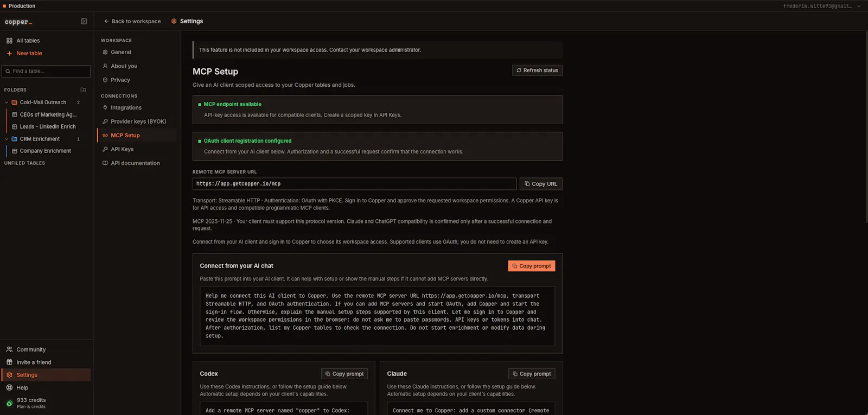Image resolution: width=868 pixels, height=415 pixels.
Task: Select Settings in left sidebar
Action: click(x=46, y=375)
